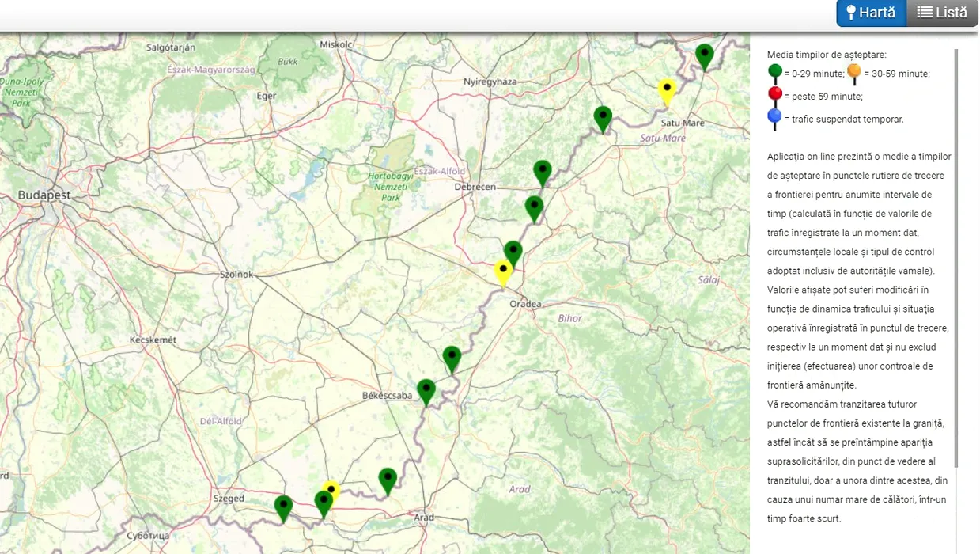Select the yellow pin north of Satu Mare
Screen dimensions: 980x554
tap(668, 93)
